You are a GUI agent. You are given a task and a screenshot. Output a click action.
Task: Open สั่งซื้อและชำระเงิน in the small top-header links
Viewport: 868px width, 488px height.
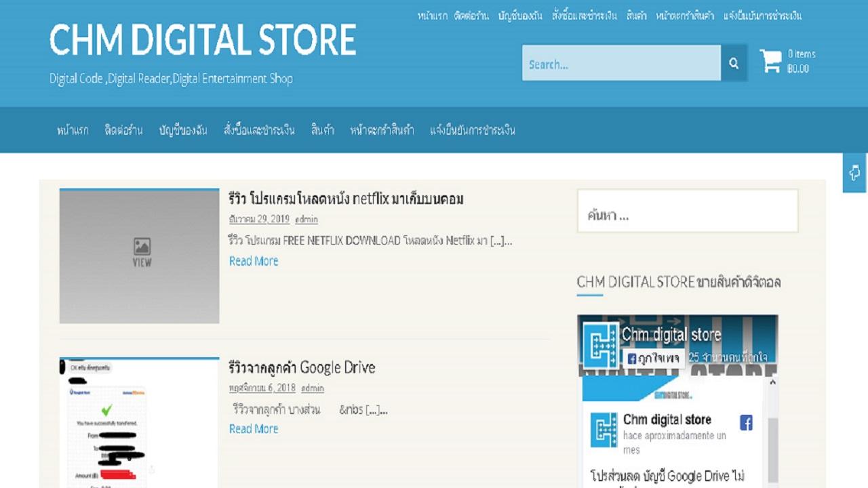pyautogui.click(x=585, y=16)
